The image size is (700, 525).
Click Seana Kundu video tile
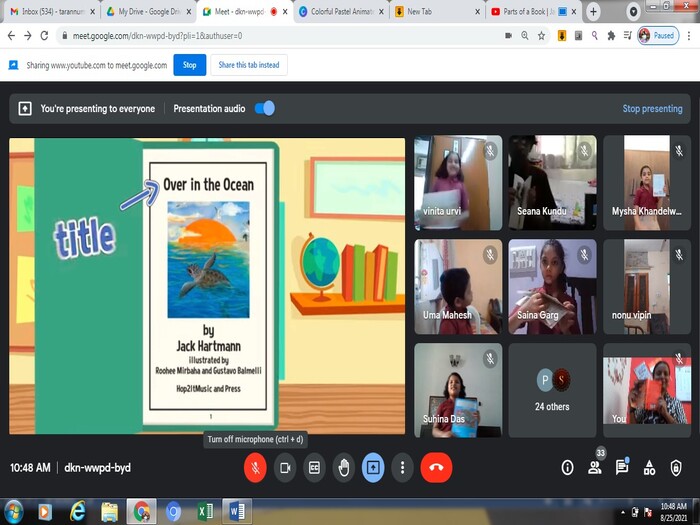[552, 183]
